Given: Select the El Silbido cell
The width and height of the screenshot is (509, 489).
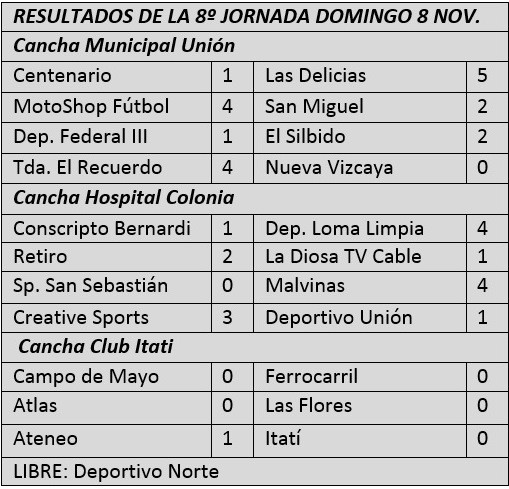Looking at the screenshot, I should 360,138.
